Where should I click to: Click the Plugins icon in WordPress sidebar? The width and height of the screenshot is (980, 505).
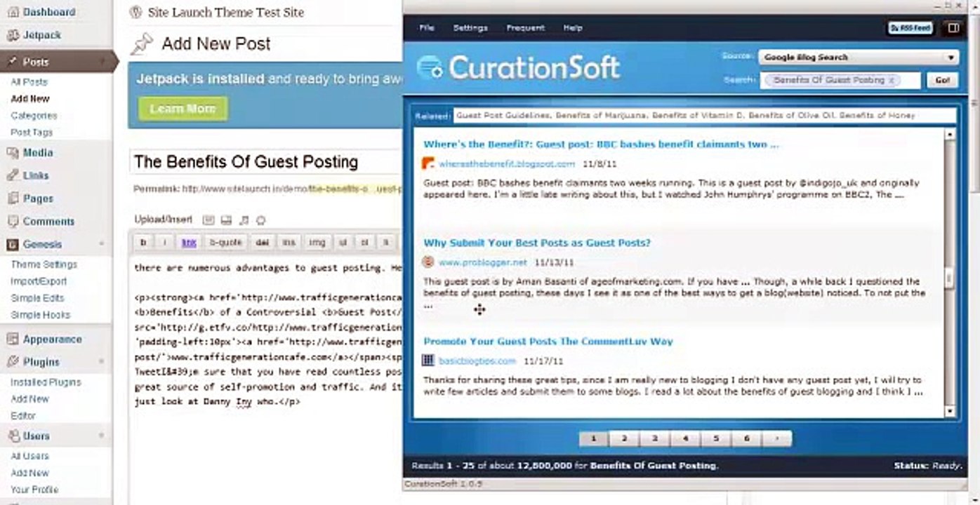[12, 362]
